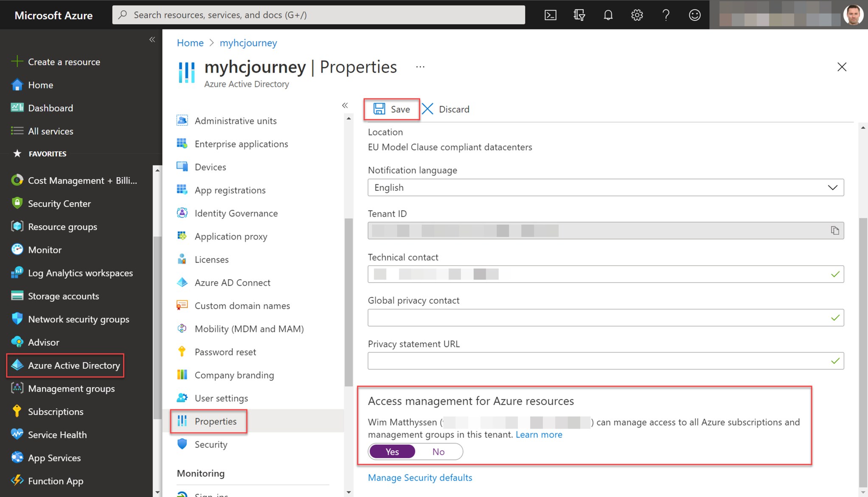Select Security Center in the sidebar
Screen dimensions: 868x497
59,203
